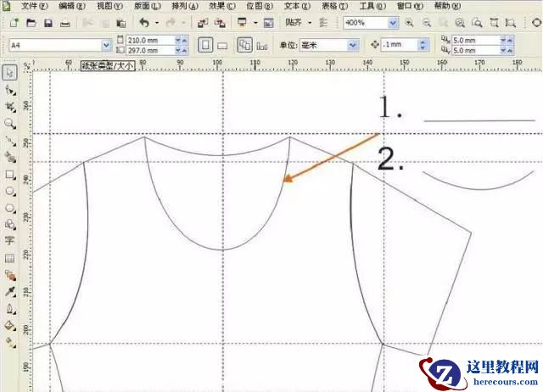Select the Ellipse tool
The height and width of the screenshot is (392, 543).
[x=10, y=191]
